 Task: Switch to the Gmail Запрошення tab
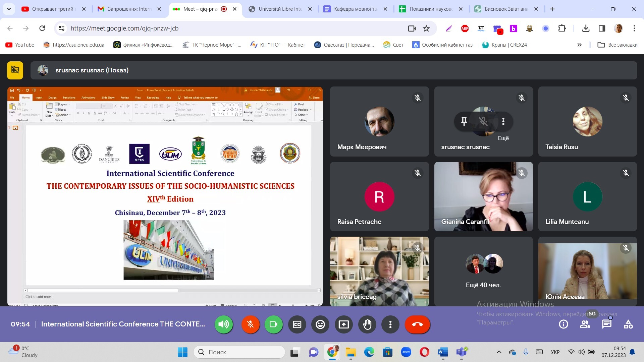point(129,9)
